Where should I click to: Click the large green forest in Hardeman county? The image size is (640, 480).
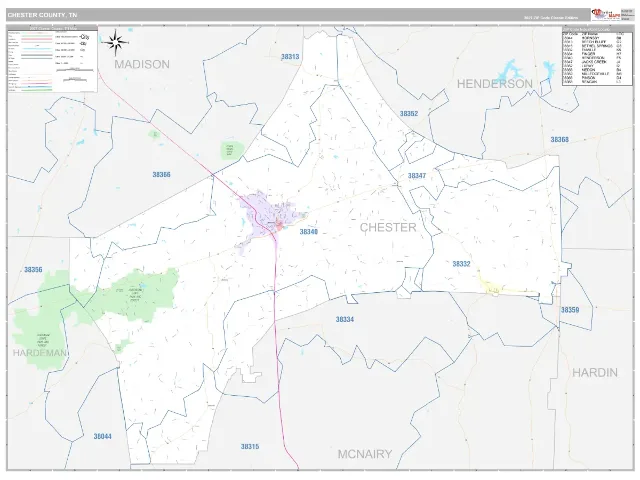click(40, 322)
